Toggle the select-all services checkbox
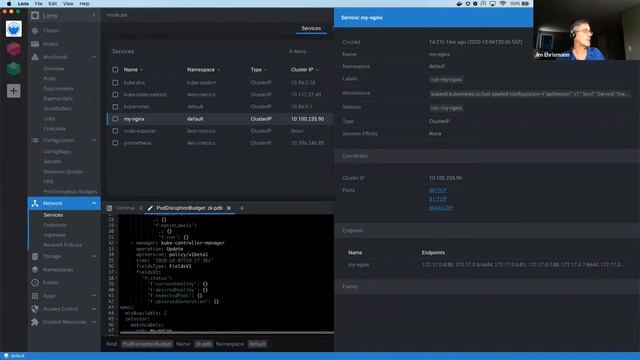The image size is (640, 360). (x=116, y=70)
